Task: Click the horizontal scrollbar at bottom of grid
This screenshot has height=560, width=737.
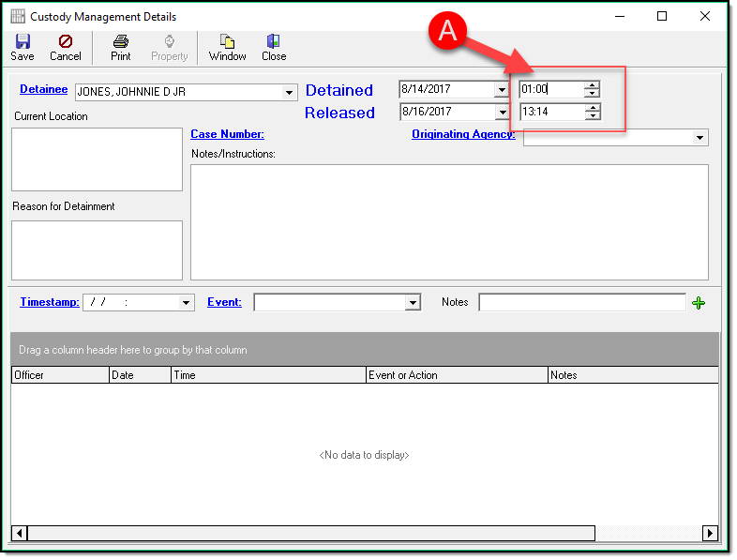Action: 309,533
